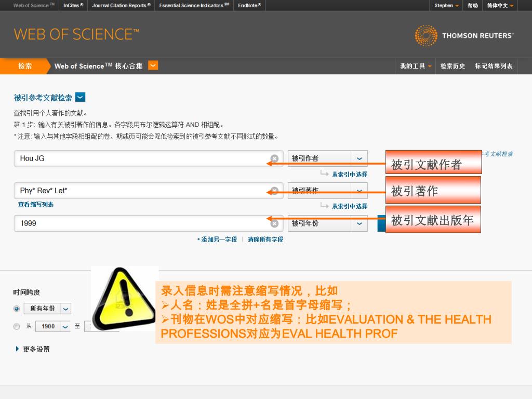Select the 从 year-range radio button
Image resolution: width=532 pixels, height=399 pixels.
click(16, 326)
